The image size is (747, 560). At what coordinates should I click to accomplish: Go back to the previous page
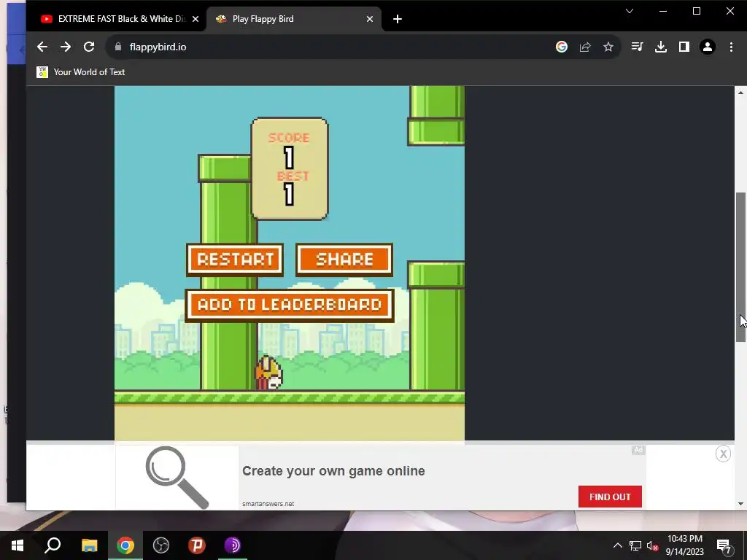tap(42, 47)
